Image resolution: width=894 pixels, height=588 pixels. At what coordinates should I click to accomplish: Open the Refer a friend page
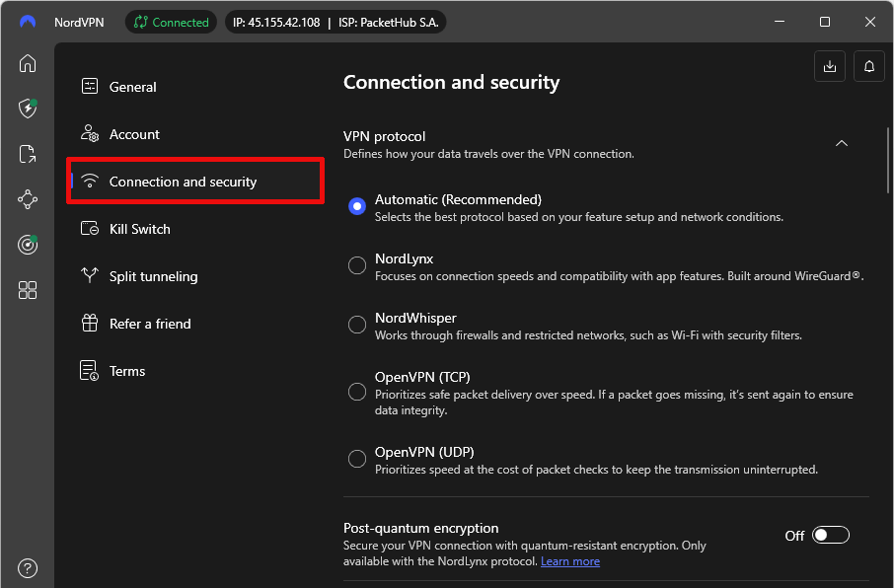coord(151,323)
